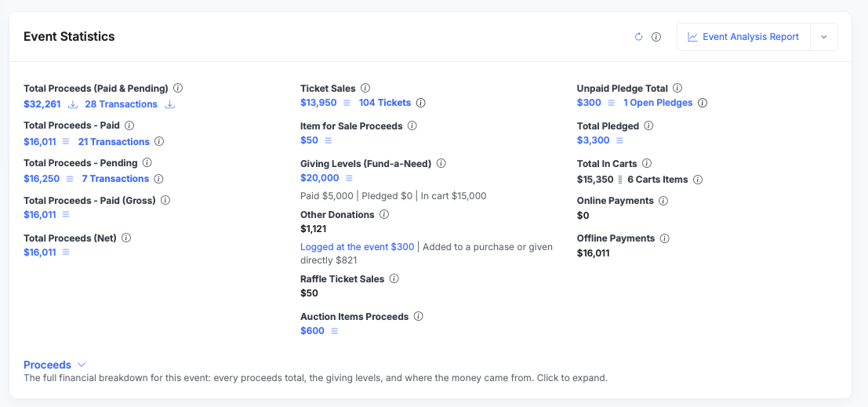Image resolution: width=868 pixels, height=407 pixels.
Task: Show info for Total In Carts
Action: [647, 163]
